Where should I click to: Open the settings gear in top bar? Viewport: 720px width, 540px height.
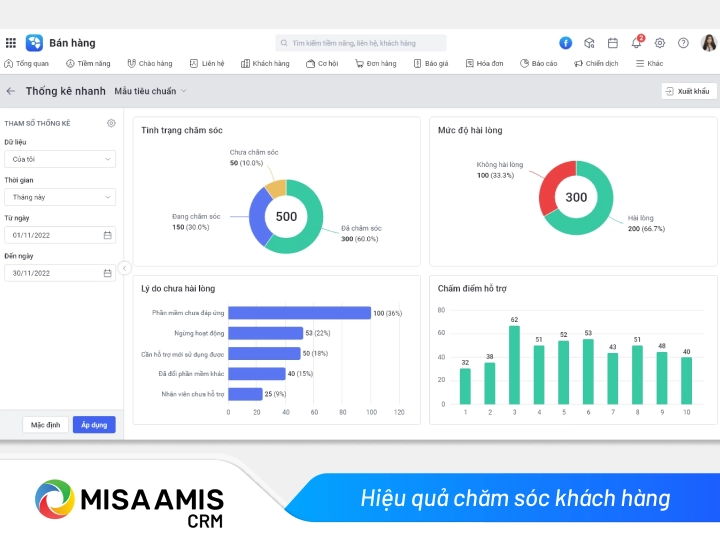point(660,43)
